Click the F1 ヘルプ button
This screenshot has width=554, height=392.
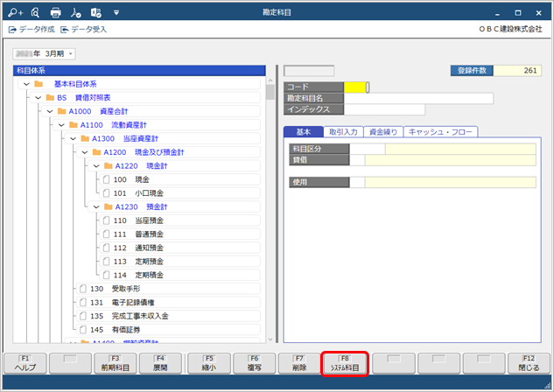coord(25,363)
